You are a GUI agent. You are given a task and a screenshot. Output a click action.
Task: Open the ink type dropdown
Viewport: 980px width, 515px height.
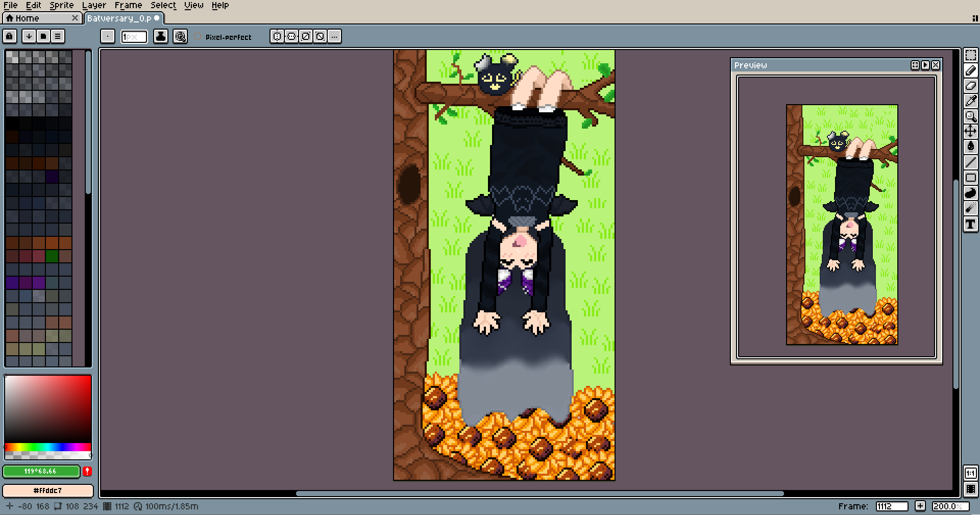pos(161,36)
